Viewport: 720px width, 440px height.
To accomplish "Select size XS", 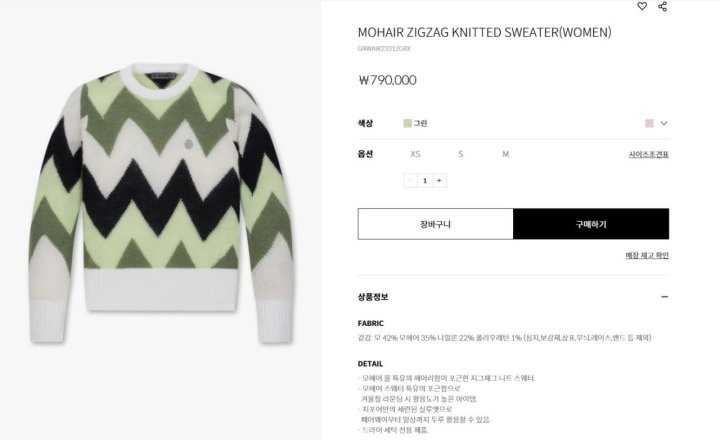I will click(415, 154).
